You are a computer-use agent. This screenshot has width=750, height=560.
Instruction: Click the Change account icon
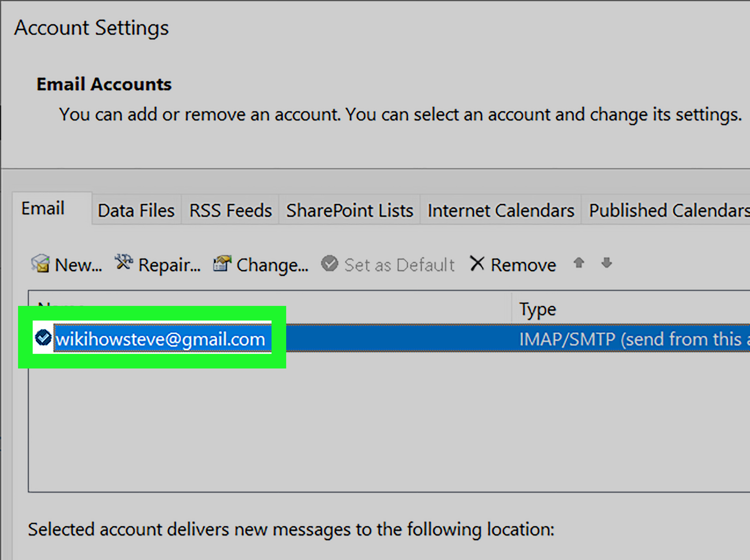pos(222,263)
